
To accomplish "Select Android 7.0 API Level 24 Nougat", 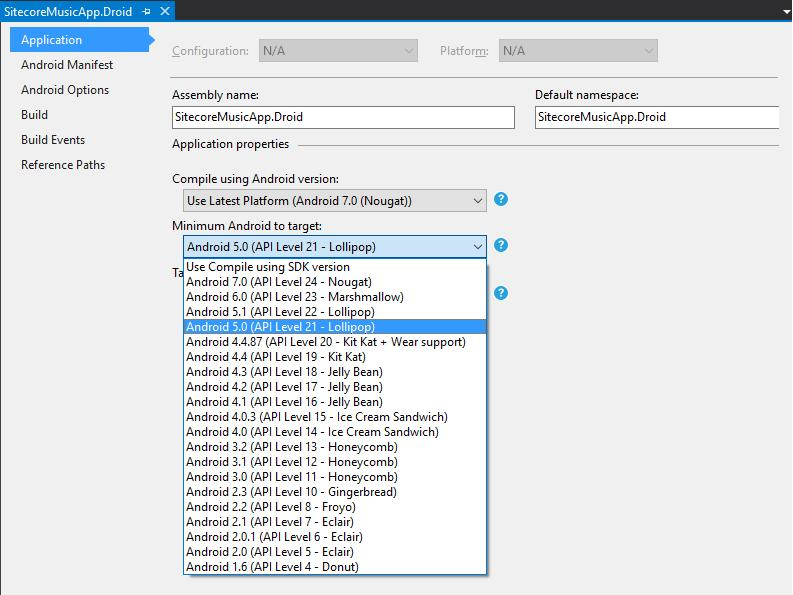I will coord(335,282).
